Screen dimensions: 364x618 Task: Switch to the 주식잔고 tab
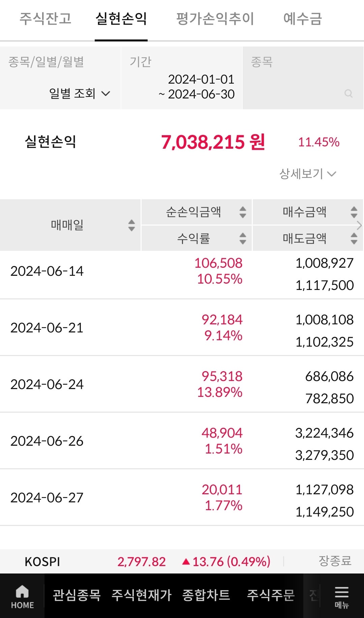(x=45, y=19)
